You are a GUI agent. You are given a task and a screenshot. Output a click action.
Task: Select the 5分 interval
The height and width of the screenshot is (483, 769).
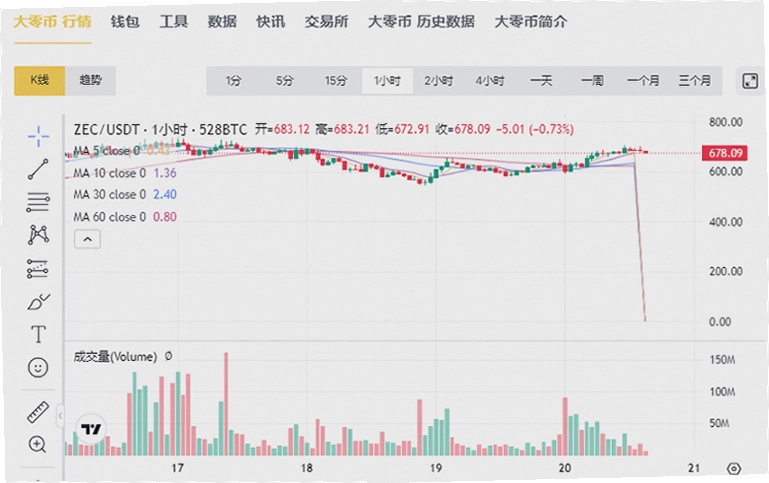point(284,81)
